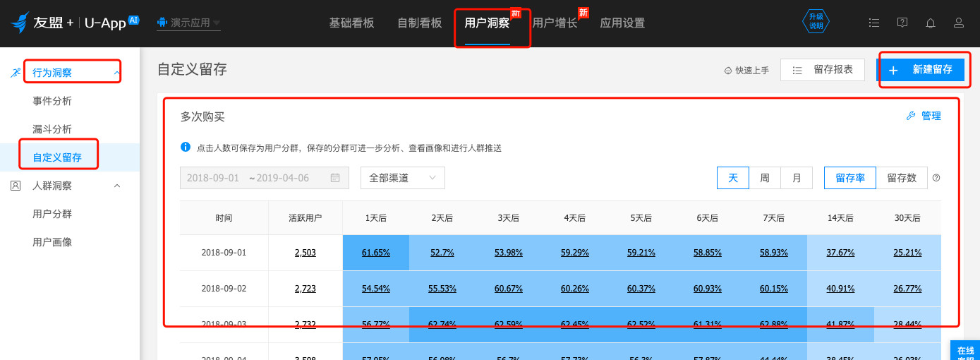Switch granularity to 月
The height and width of the screenshot is (360, 980).
pos(797,178)
